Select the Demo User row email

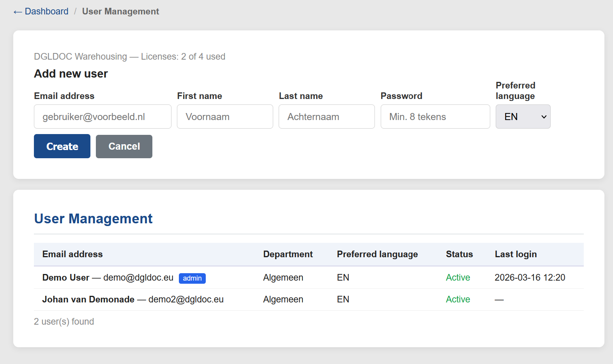click(x=138, y=277)
